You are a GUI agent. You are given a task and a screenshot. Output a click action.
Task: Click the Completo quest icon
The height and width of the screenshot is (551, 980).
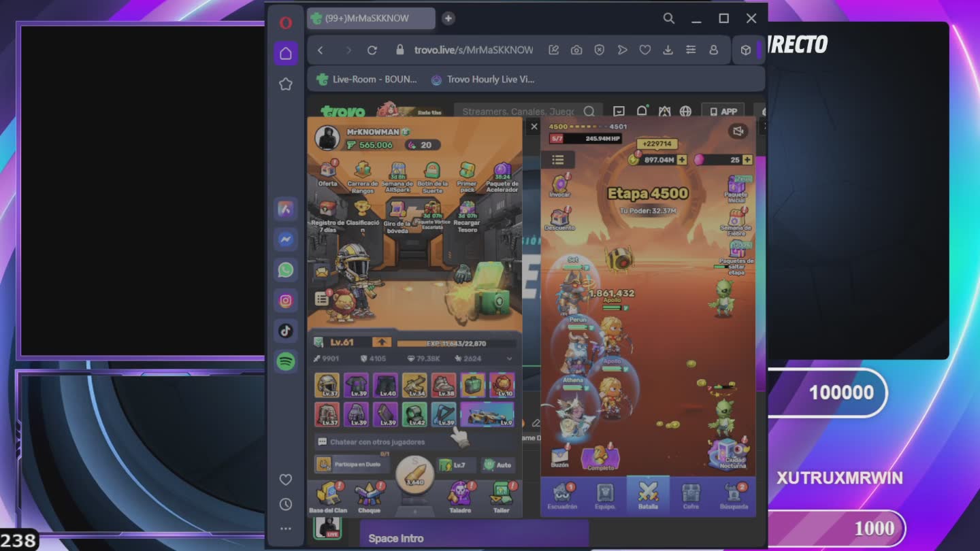tap(600, 457)
